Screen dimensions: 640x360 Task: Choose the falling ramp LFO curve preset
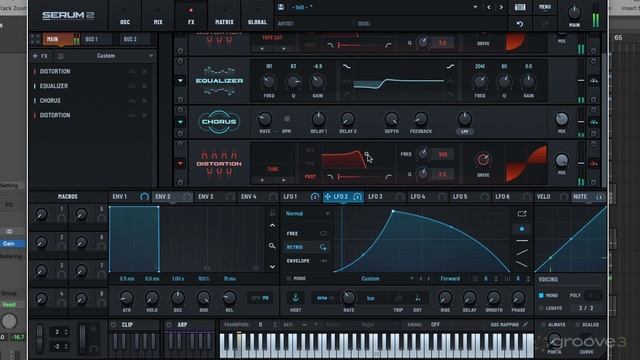coord(522,264)
